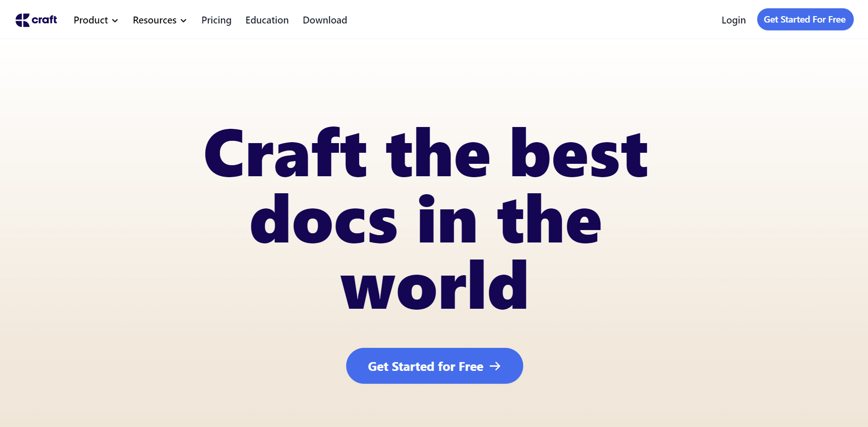868x427 pixels.
Task: Click the headline "Craft the best docs in the world"
Action: (x=426, y=218)
